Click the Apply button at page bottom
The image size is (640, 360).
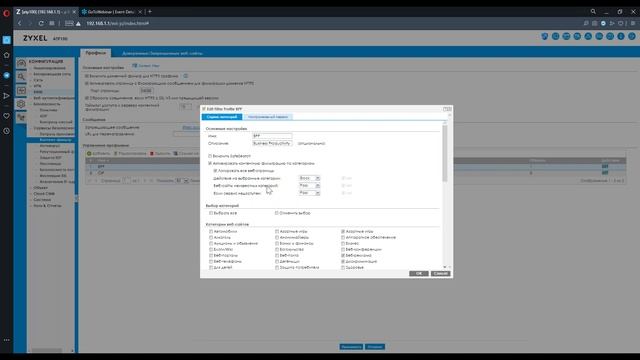click(351, 347)
